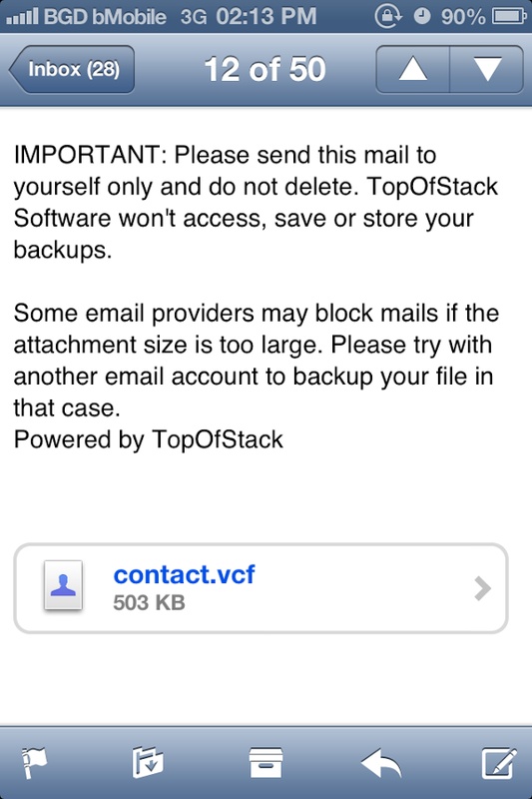Tap the signal strength bars
The height and width of the screenshot is (799, 532).
pos(22,17)
